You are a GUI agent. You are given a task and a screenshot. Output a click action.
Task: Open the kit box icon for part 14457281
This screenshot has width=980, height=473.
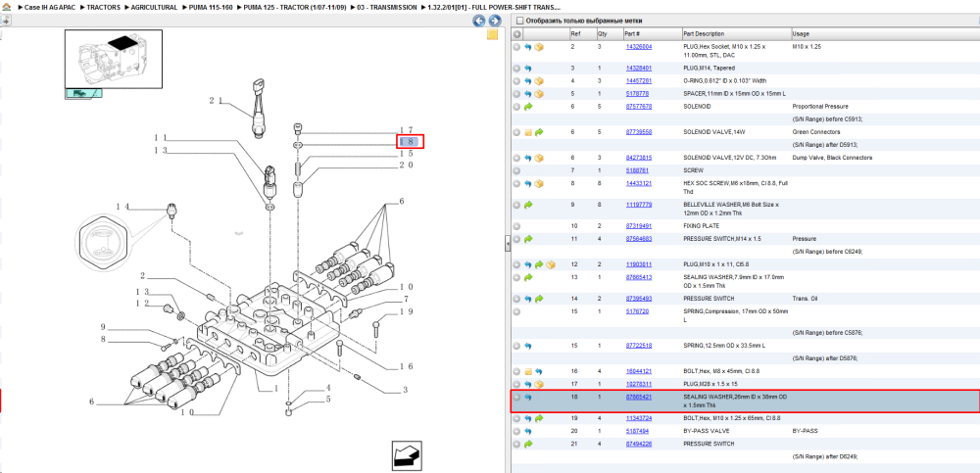tap(539, 81)
